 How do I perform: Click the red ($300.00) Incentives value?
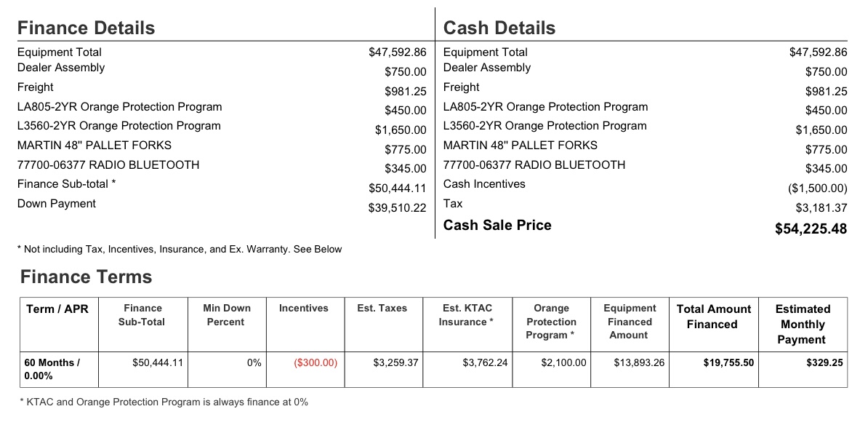316,363
